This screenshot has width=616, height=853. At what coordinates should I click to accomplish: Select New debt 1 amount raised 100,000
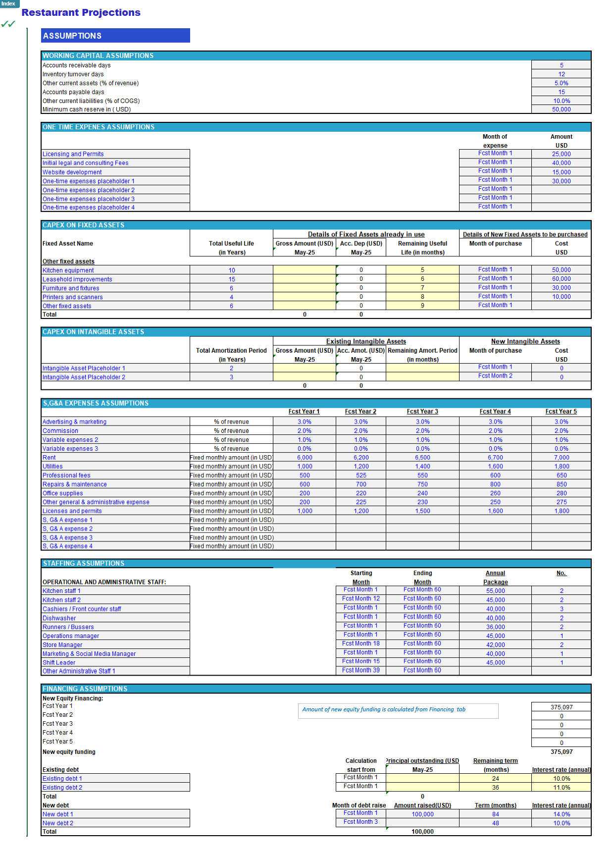coord(422,814)
